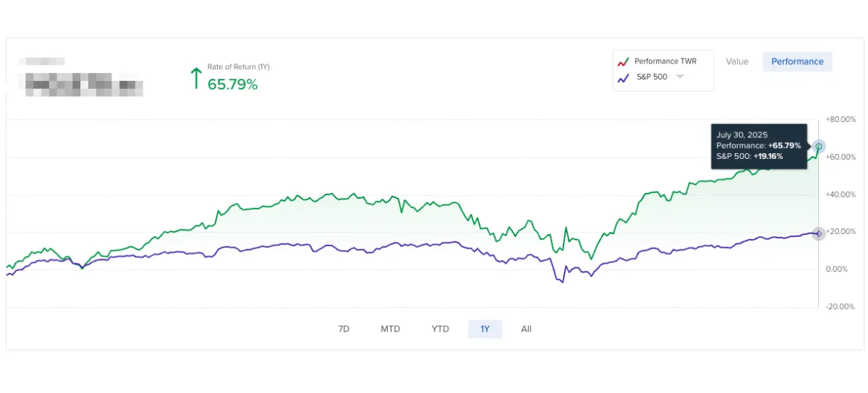Click the Performance TWR legend label
868x393 pixels.
pos(665,61)
